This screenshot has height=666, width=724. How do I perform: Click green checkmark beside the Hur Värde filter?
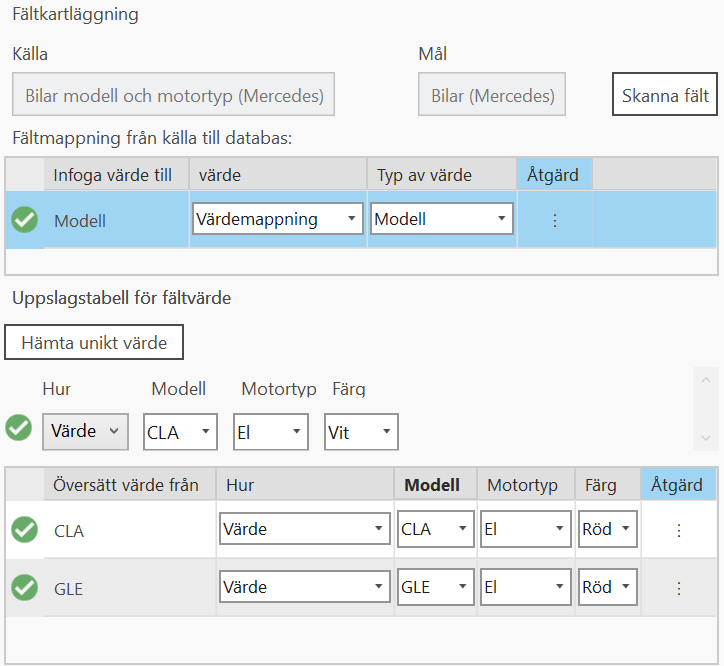coord(19,427)
